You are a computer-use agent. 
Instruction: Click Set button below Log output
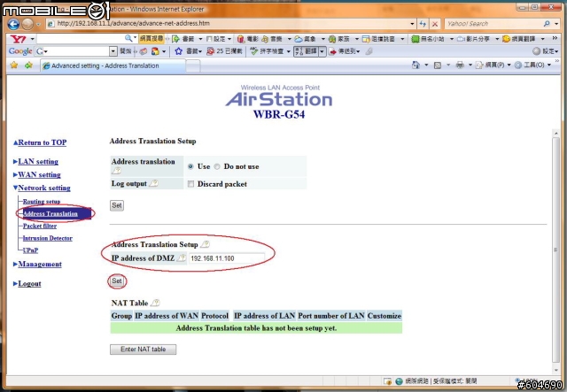[x=117, y=205]
